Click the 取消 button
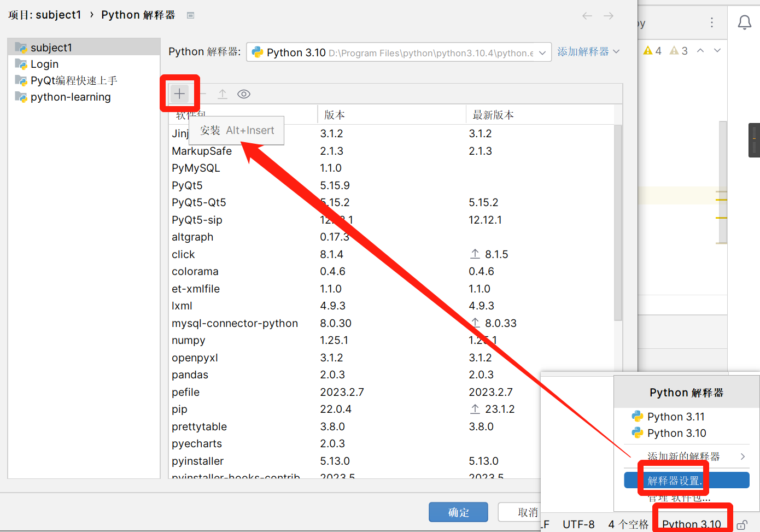This screenshot has width=760, height=532. (519, 512)
